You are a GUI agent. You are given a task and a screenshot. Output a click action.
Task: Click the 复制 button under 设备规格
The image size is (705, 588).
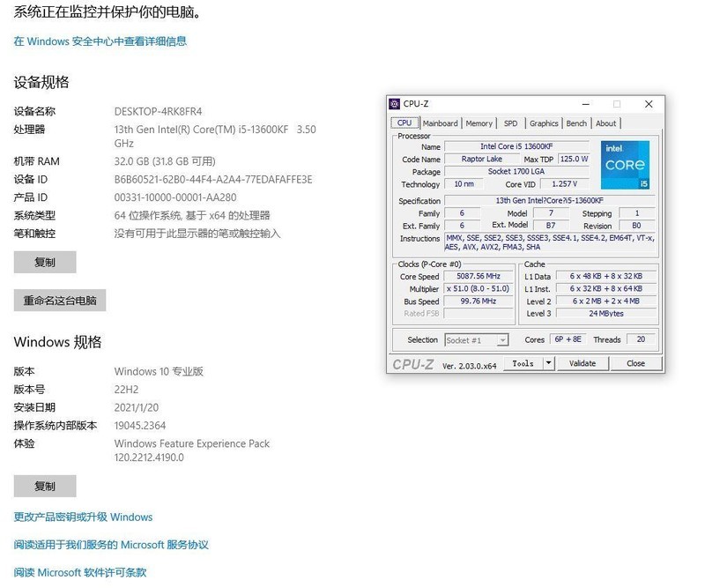(x=45, y=262)
